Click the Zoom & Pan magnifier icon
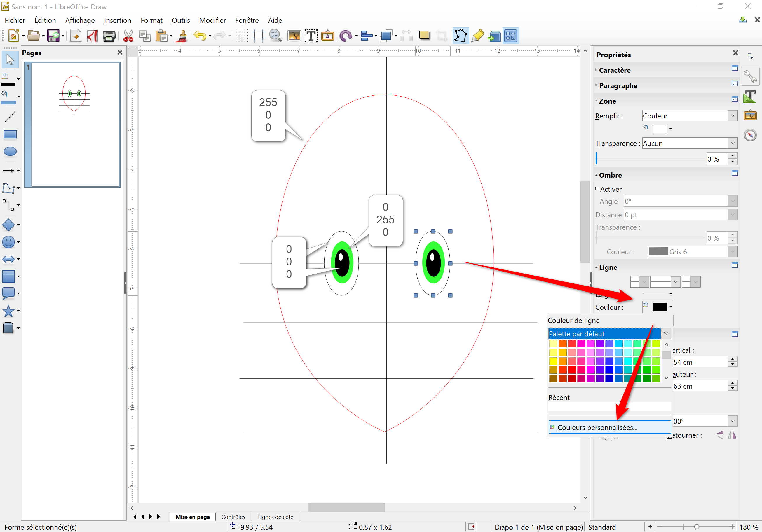Screen dimensions: 762x532 point(275,36)
